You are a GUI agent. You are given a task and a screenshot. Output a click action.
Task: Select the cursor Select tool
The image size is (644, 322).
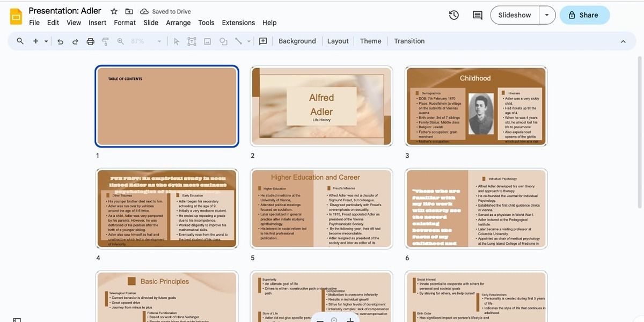[176, 41]
